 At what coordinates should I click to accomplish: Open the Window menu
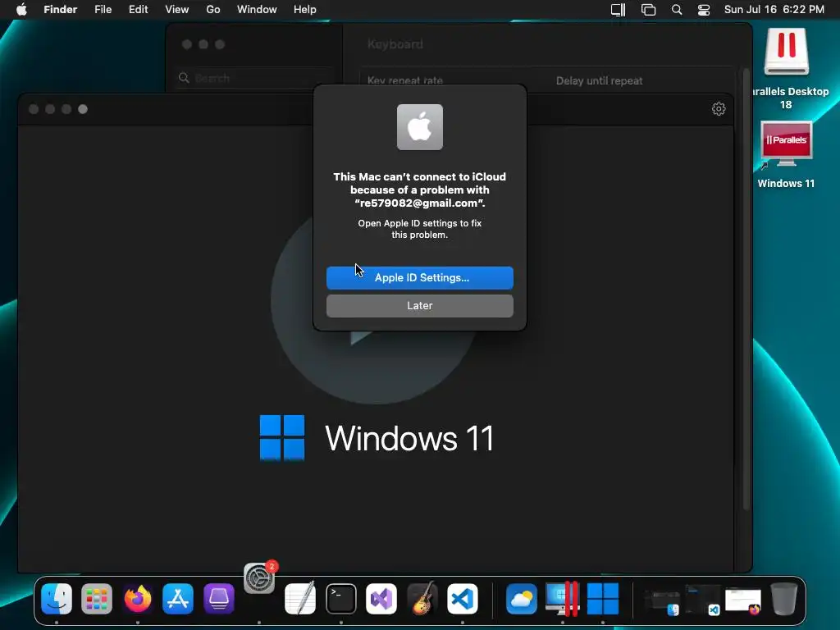coord(257,10)
